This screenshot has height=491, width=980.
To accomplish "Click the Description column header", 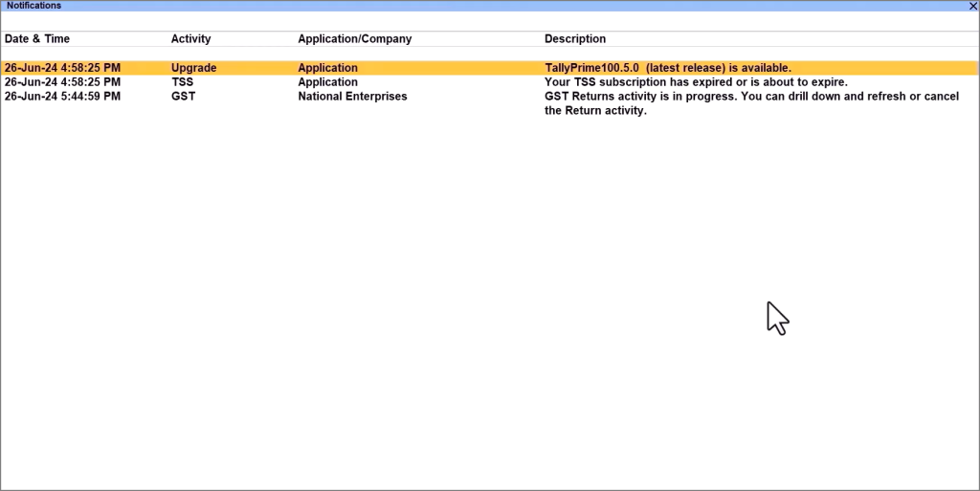I will coord(574,39).
